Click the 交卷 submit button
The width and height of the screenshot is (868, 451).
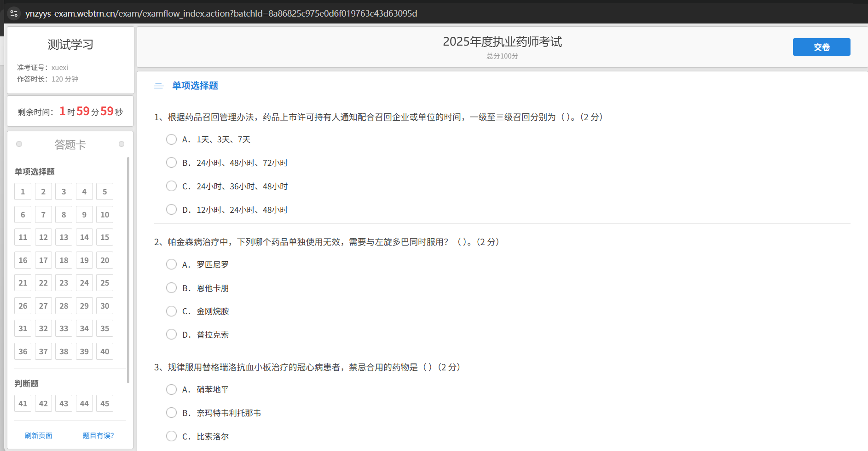point(821,47)
